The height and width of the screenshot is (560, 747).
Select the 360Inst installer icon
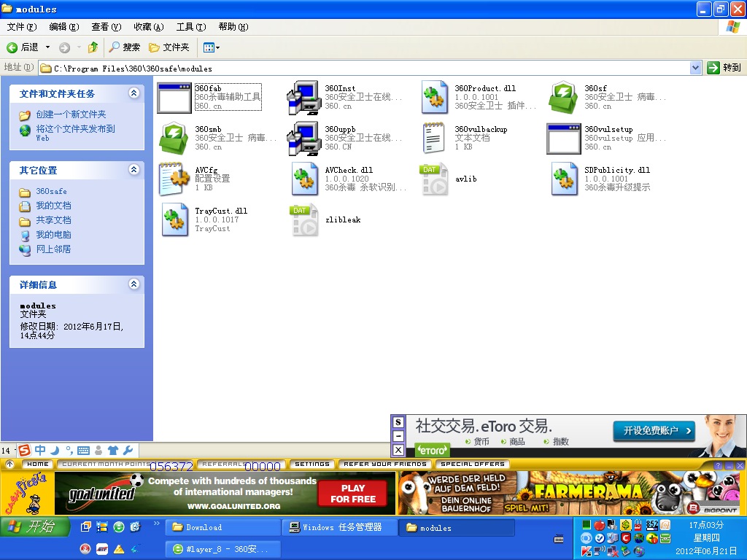pos(304,98)
